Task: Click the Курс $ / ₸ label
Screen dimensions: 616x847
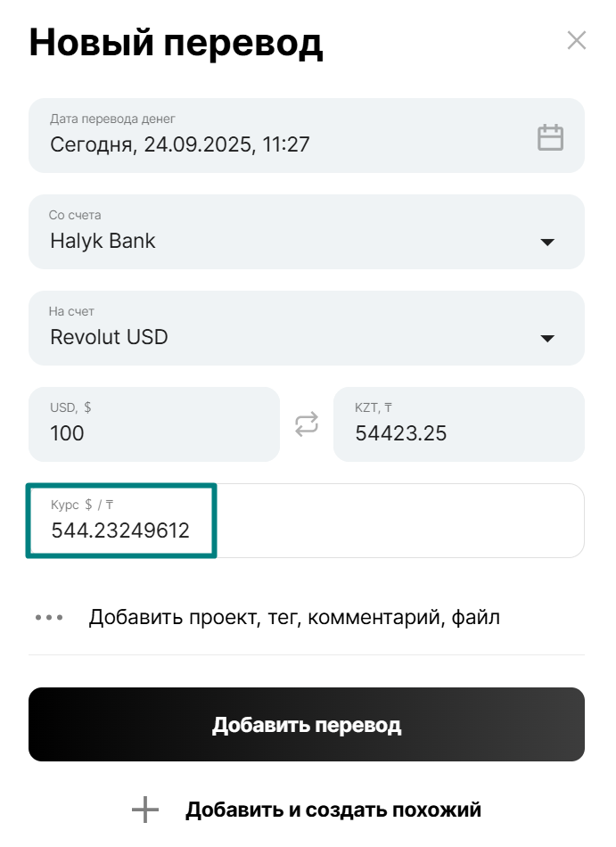Action: coord(82,505)
